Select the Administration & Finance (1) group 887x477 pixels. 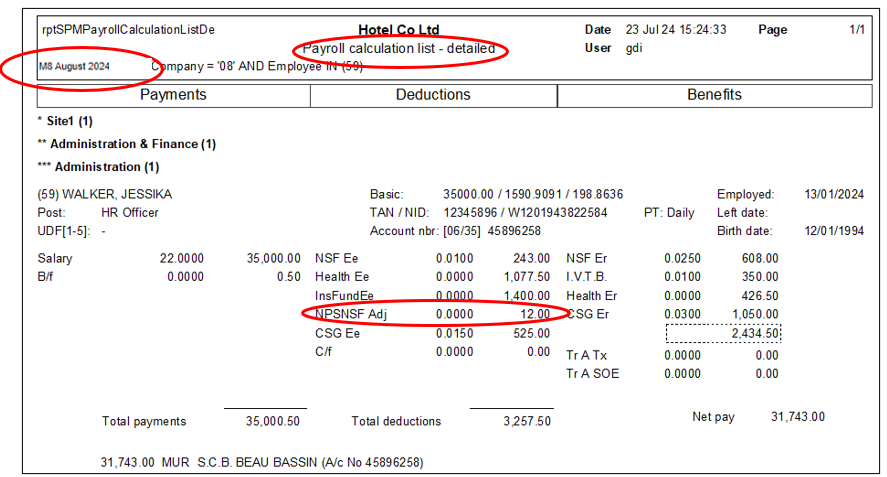tap(132, 144)
